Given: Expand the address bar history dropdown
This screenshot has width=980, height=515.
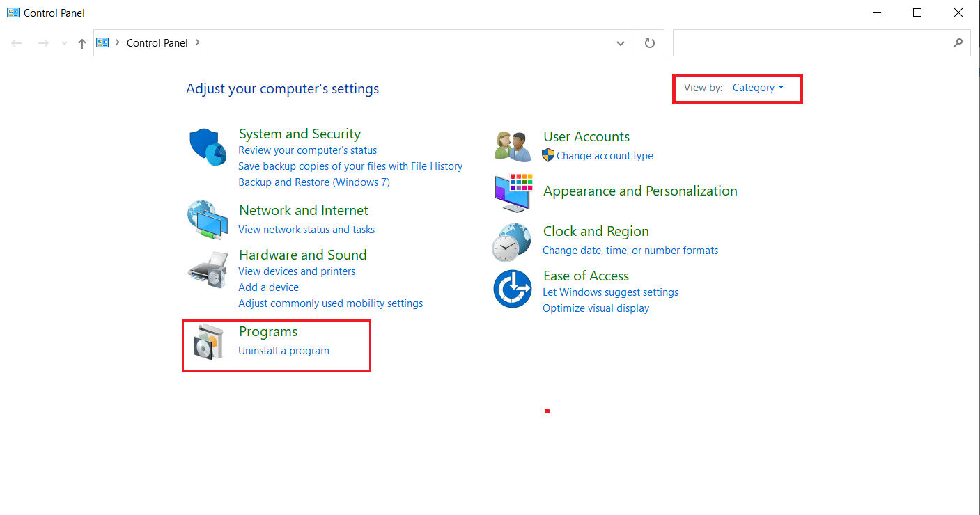Looking at the screenshot, I should (621, 43).
